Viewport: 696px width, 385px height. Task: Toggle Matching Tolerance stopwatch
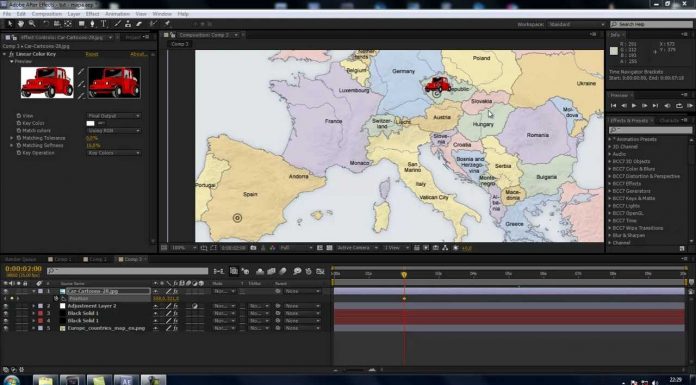point(19,138)
